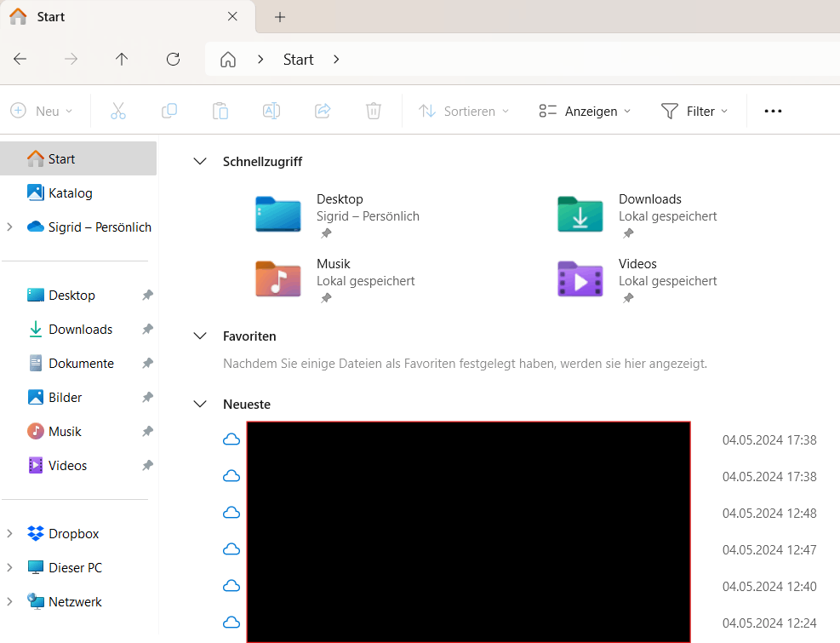The width and height of the screenshot is (840, 643).
Task: Unpin Desktop via sidebar pin icon
Action: 147,295
